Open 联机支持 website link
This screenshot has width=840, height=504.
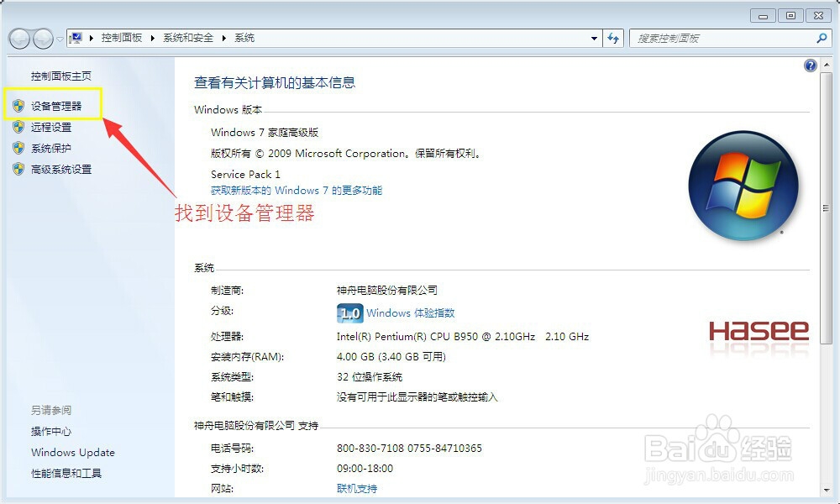357,489
